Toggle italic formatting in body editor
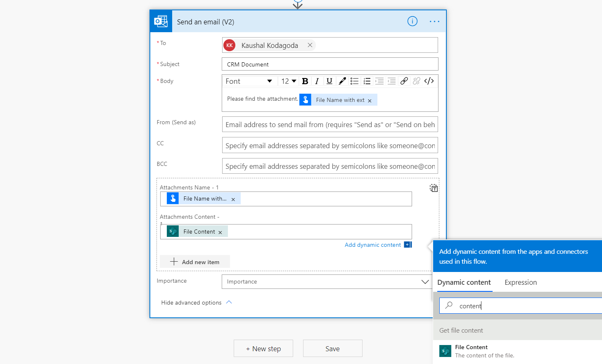The width and height of the screenshot is (602, 364). tap(317, 81)
